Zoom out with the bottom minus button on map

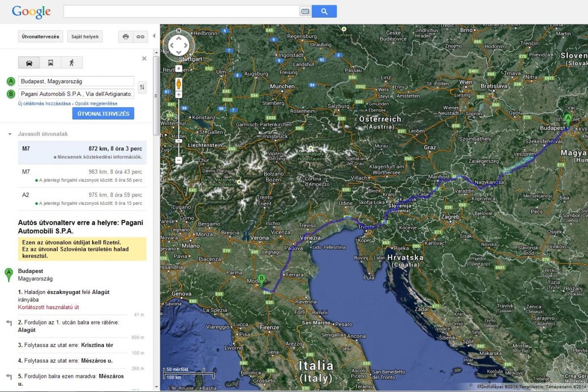[179, 160]
